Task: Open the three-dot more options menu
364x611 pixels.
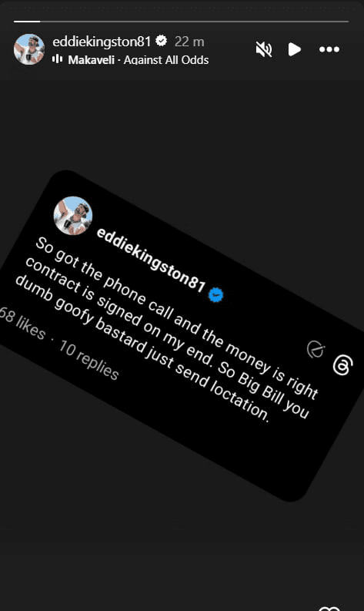Action: 329,49
